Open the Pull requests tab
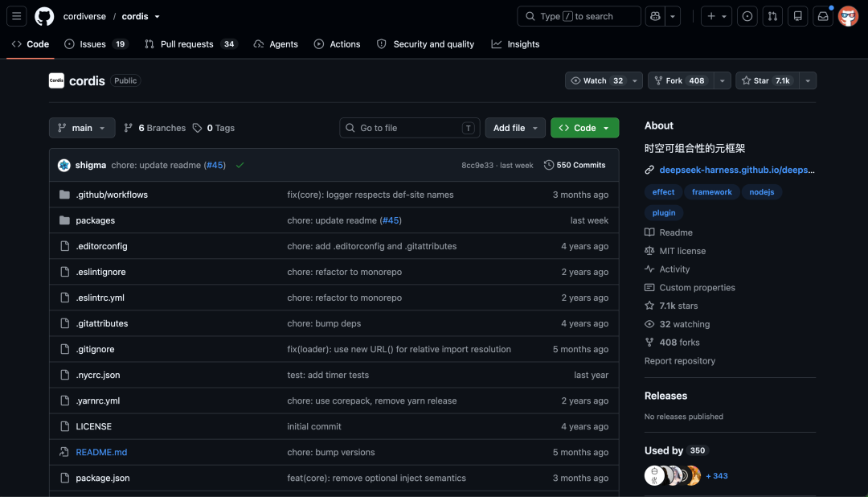This screenshot has width=868, height=497. pos(191,43)
